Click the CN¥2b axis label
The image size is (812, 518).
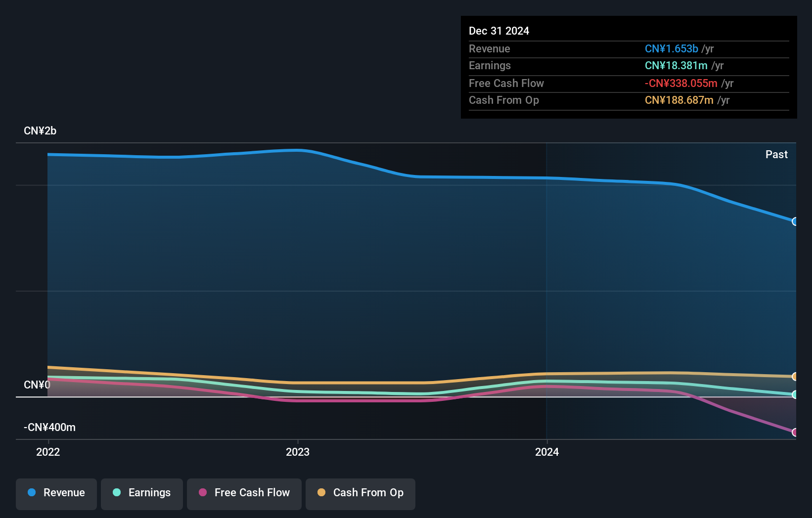pos(40,131)
